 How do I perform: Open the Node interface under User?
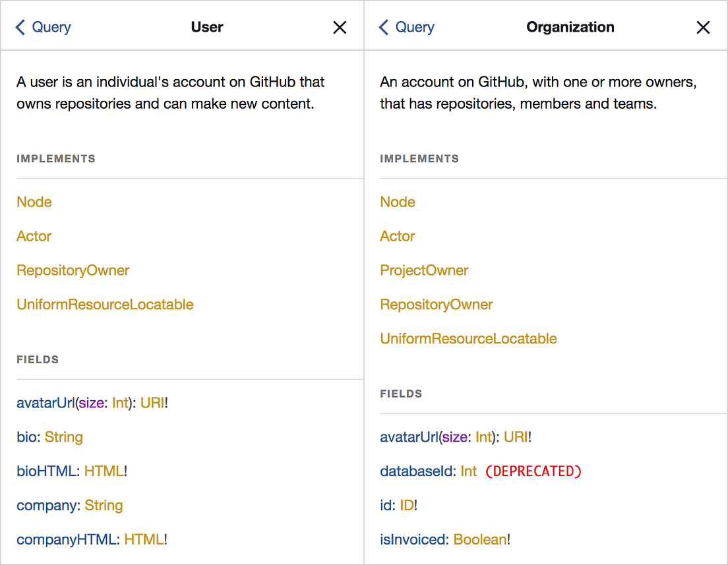pyautogui.click(x=34, y=202)
